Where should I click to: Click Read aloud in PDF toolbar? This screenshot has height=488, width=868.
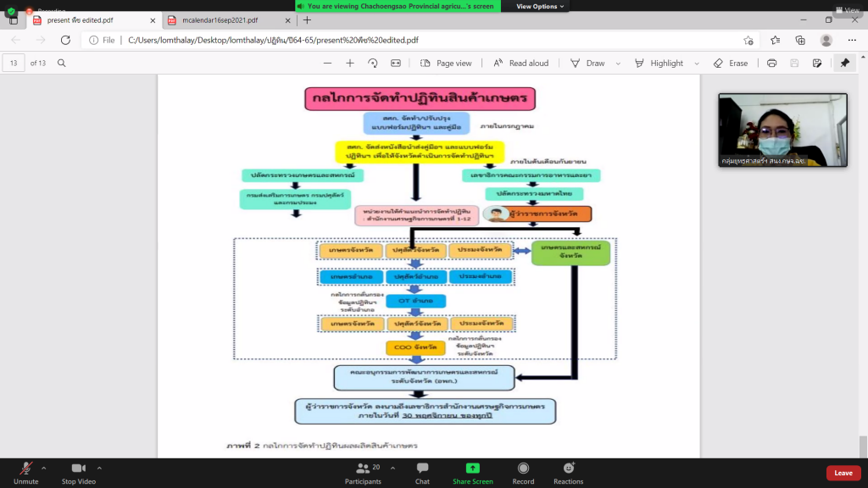pos(521,63)
